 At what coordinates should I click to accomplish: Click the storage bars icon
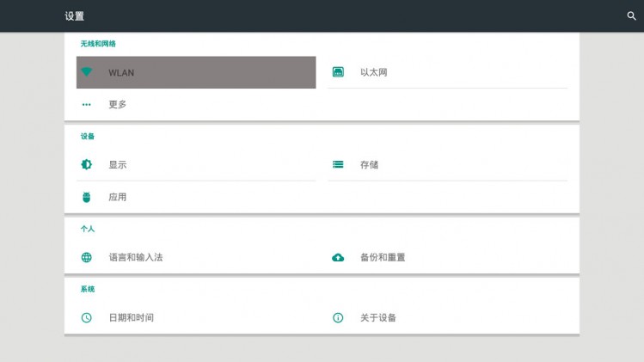(338, 164)
